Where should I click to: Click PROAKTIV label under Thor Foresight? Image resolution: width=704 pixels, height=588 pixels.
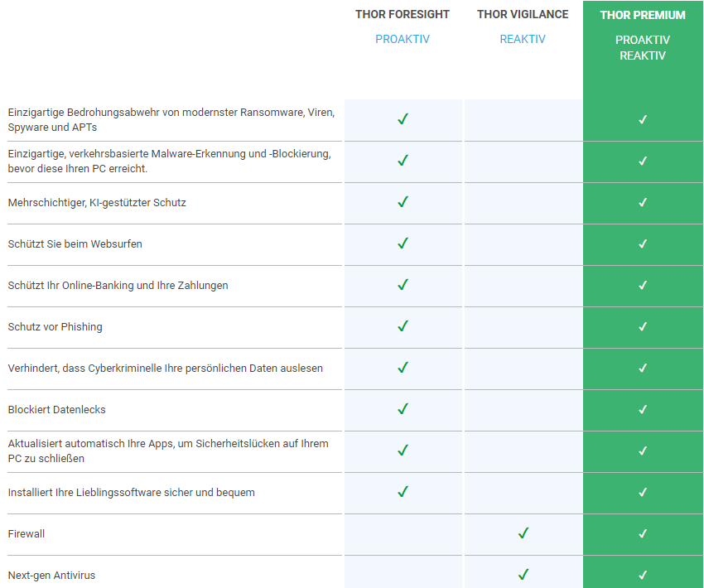[x=403, y=39]
